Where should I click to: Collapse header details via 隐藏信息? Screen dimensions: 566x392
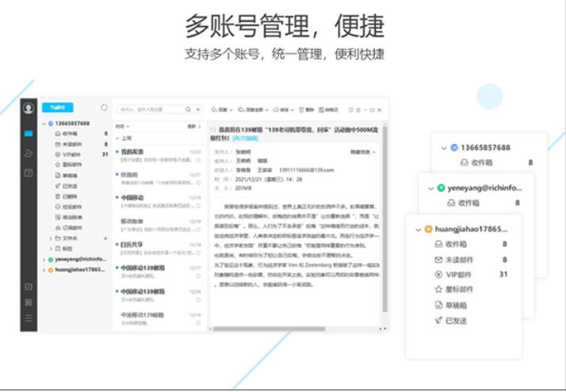362,152
